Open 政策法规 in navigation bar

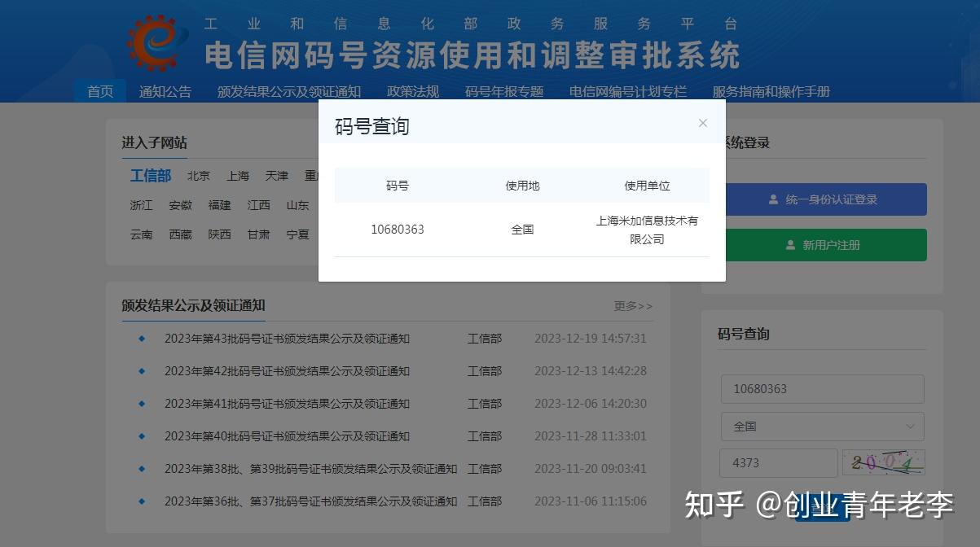click(x=412, y=91)
